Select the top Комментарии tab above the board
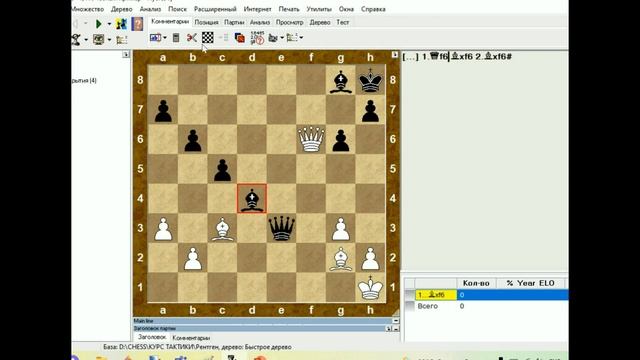 tap(170, 22)
